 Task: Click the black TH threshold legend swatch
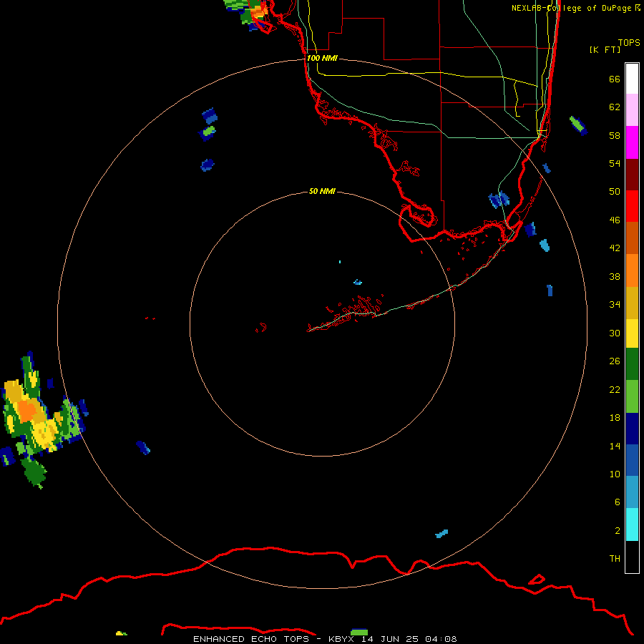(632, 557)
